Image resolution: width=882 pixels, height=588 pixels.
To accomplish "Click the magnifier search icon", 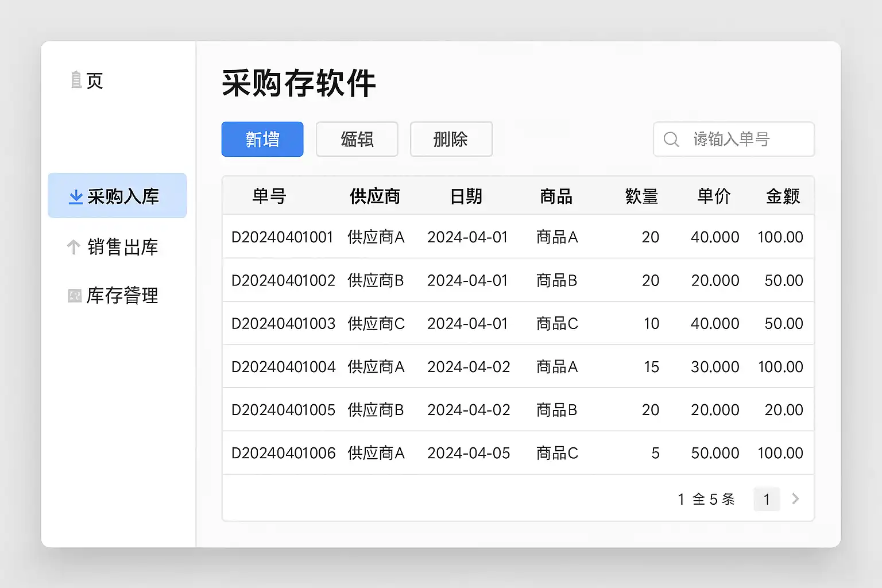I will coord(671,140).
